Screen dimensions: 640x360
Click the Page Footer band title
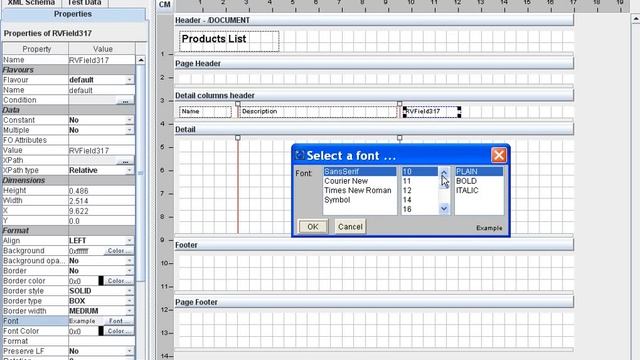196,302
